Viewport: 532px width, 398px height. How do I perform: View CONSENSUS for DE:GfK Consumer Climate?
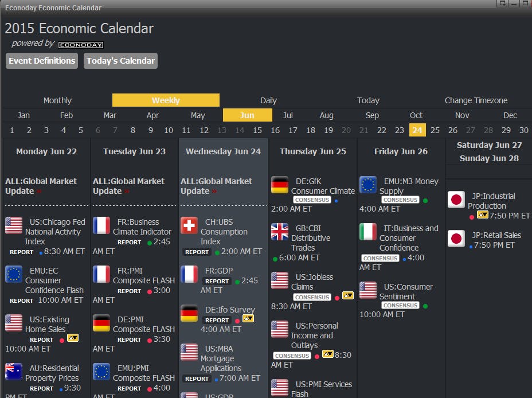(312, 200)
